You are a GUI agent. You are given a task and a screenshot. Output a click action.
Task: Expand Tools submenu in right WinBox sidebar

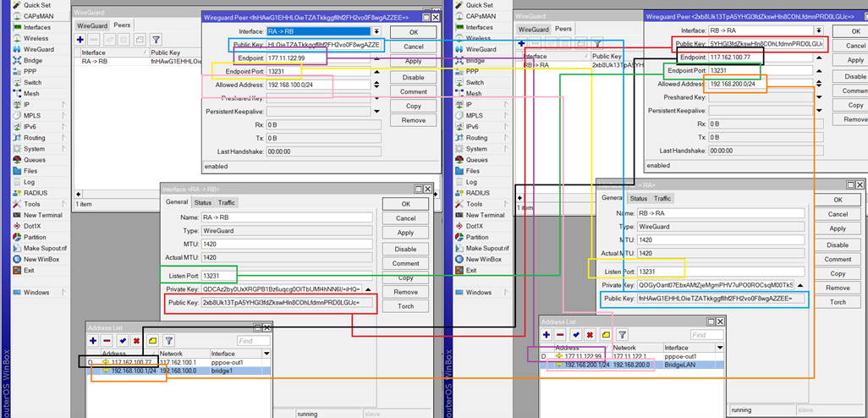click(x=505, y=204)
